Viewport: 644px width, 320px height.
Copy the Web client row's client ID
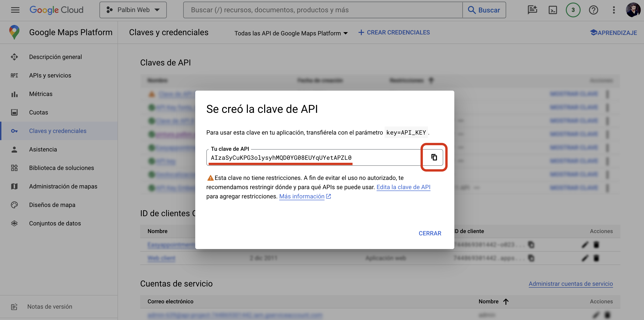[531, 258]
